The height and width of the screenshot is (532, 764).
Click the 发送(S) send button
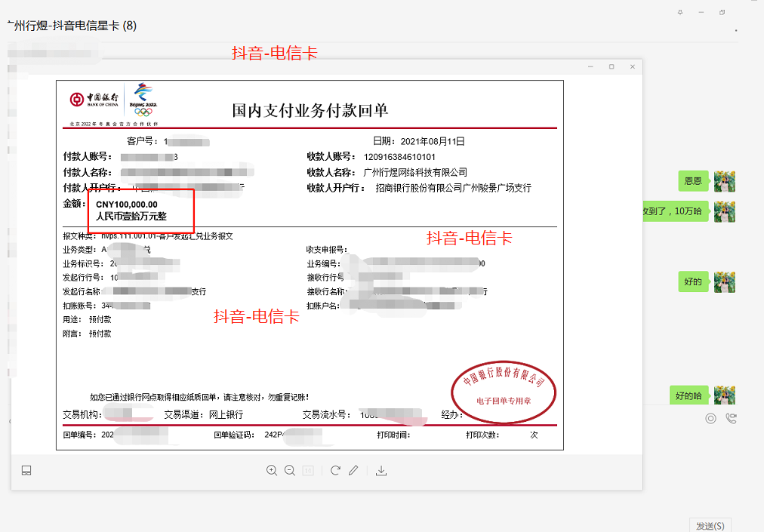[710, 526]
